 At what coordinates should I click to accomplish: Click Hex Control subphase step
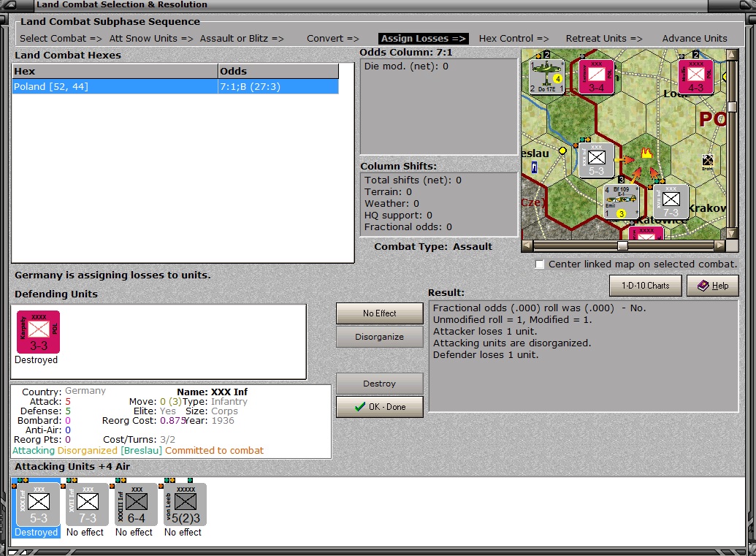coord(513,38)
